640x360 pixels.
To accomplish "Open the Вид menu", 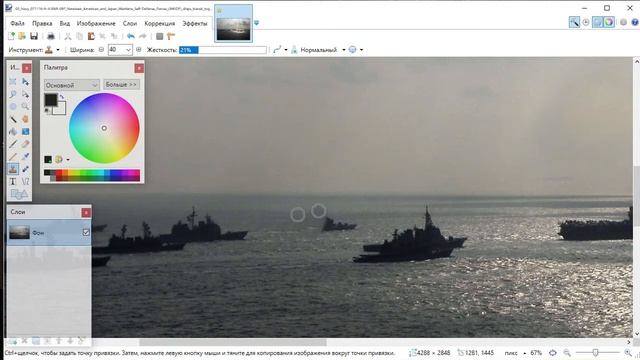I will click(64, 23).
